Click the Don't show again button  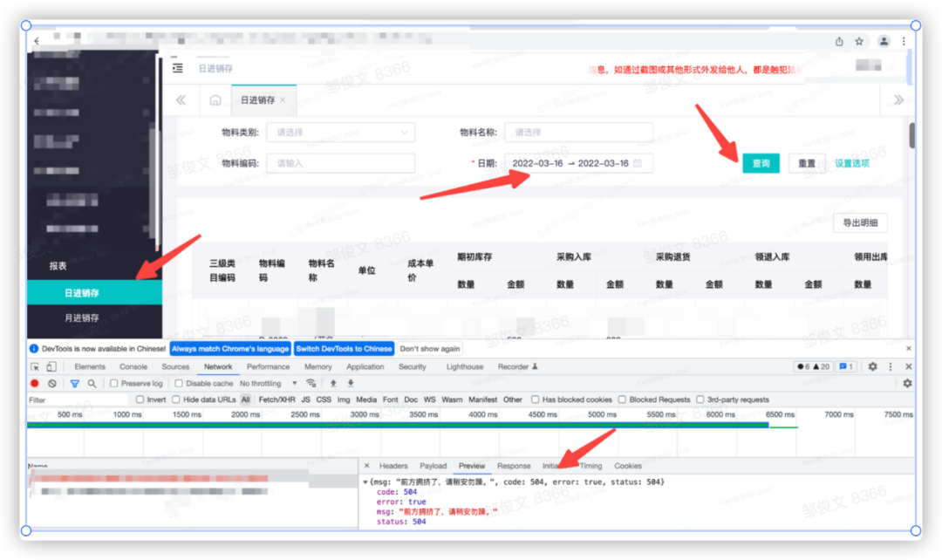[x=429, y=349]
